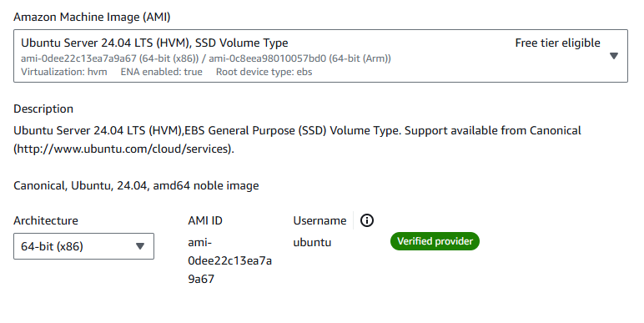644x323 pixels.
Task: Click the Free tier eligible label
Action: click(557, 43)
